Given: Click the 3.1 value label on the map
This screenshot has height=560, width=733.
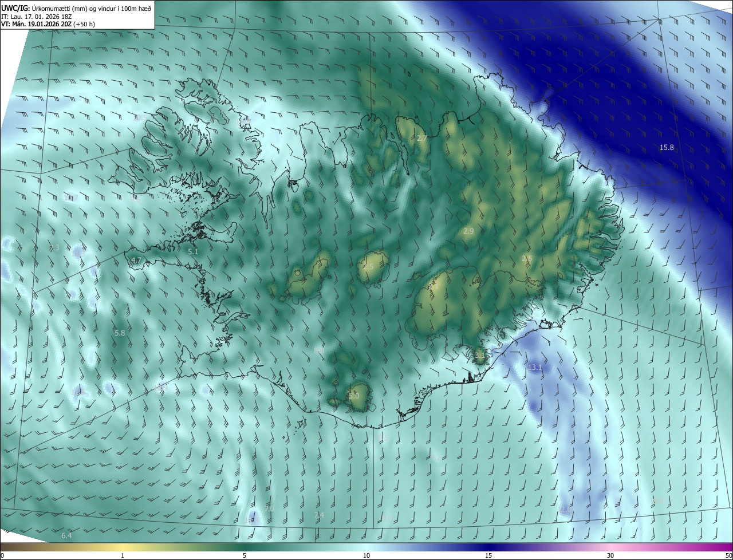Looking at the screenshot, I should [x=480, y=355].
